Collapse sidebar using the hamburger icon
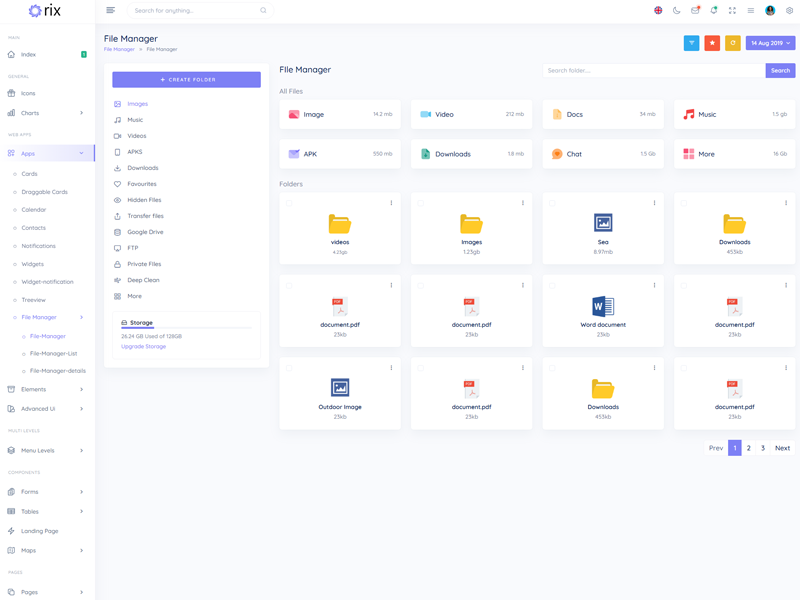Viewport: 800px width, 600px height. (x=110, y=11)
